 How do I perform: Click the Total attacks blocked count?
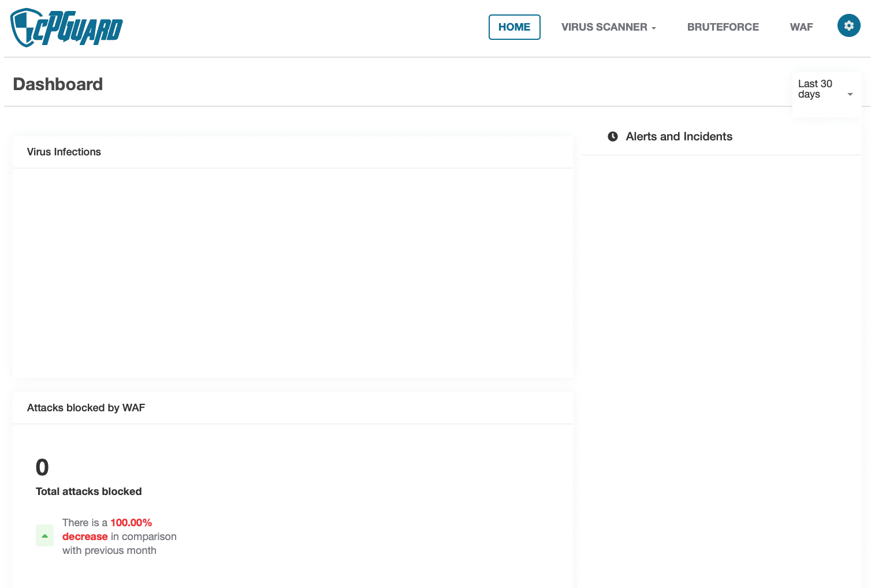(x=88, y=491)
